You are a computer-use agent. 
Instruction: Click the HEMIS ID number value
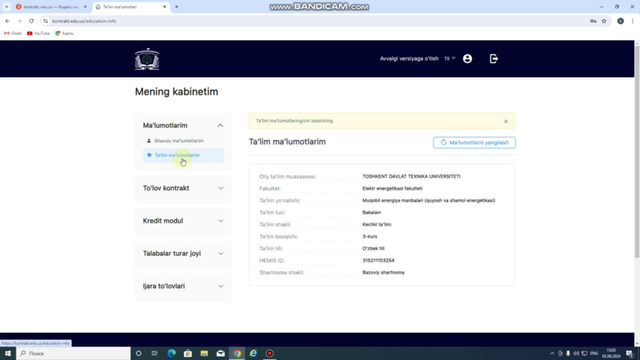[378, 260]
